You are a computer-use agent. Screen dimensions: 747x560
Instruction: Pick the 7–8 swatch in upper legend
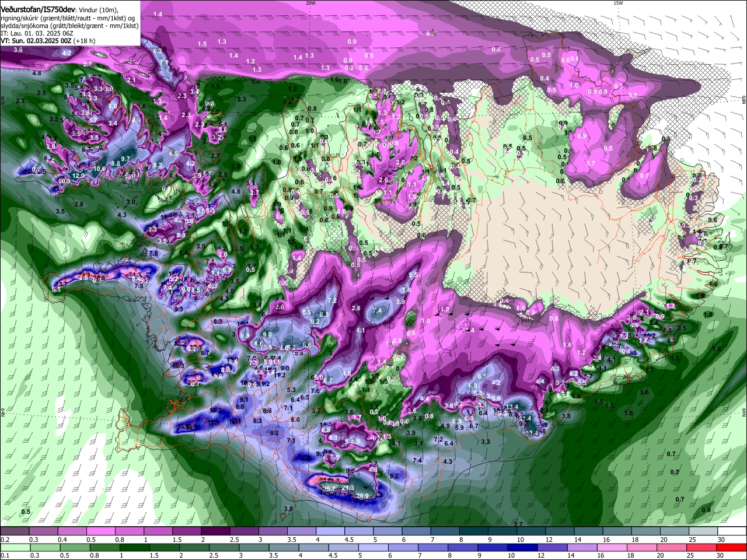click(x=445, y=531)
